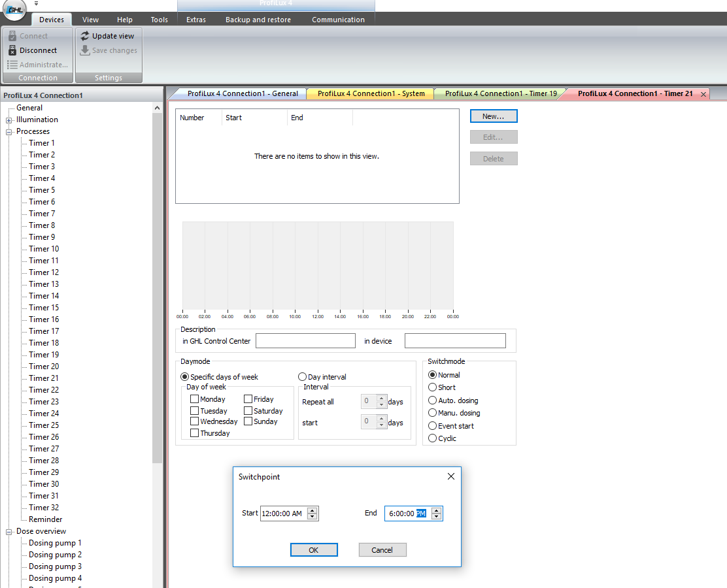Image resolution: width=727 pixels, height=588 pixels.
Task: Expand the Illumination tree node
Action: point(8,120)
